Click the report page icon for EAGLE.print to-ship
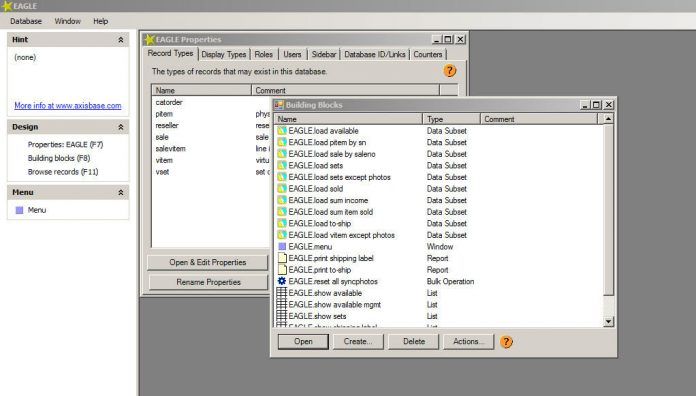This screenshot has height=396, width=696. pyautogui.click(x=281, y=269)
